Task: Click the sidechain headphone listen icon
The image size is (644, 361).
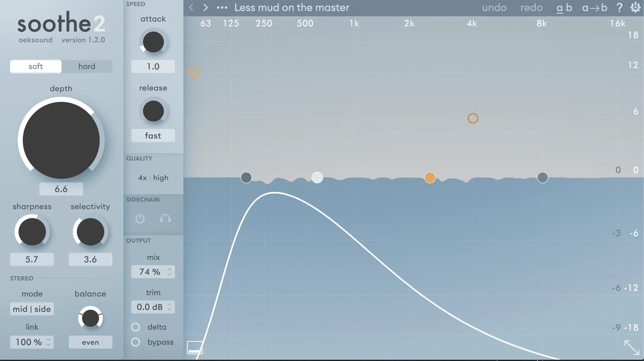Action: [165, 219]
